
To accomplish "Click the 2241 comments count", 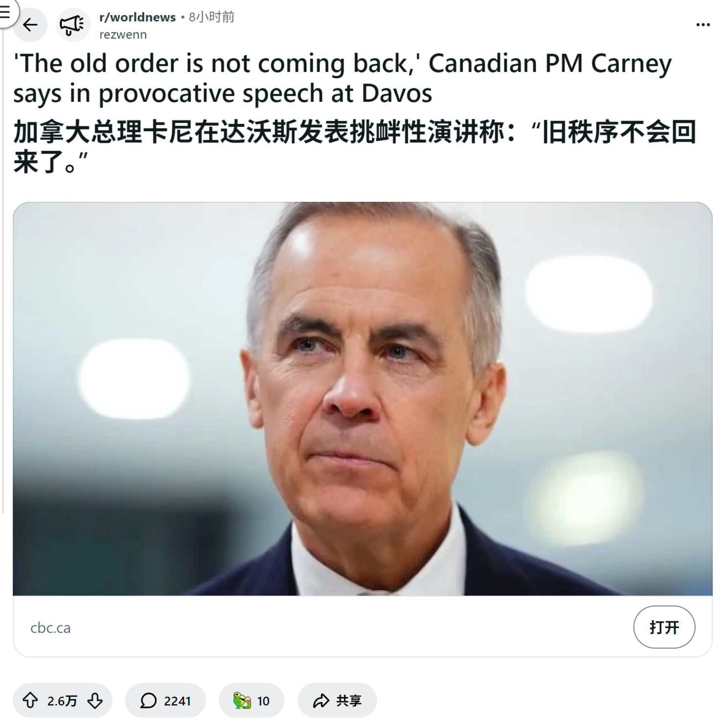I will [177, 701].
